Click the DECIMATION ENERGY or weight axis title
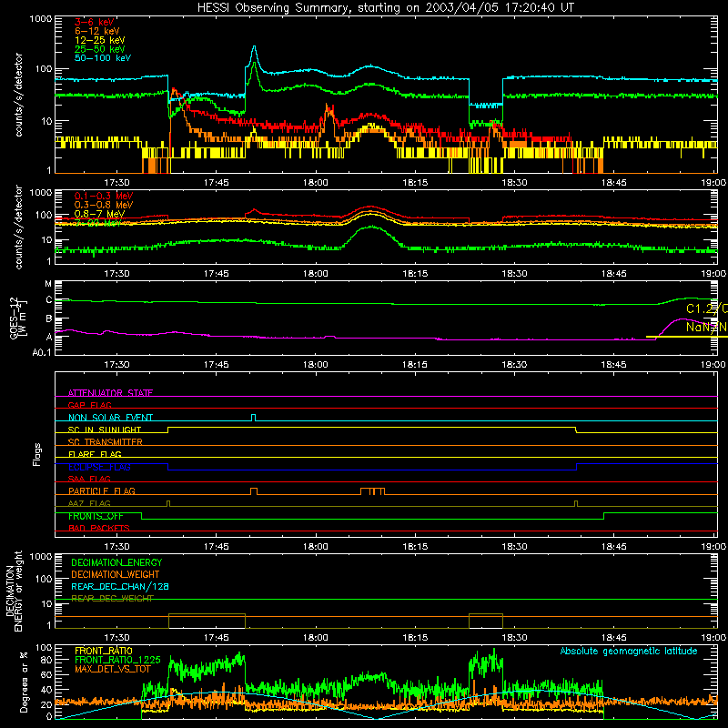 pyautogui.click(x=14, y=591)
